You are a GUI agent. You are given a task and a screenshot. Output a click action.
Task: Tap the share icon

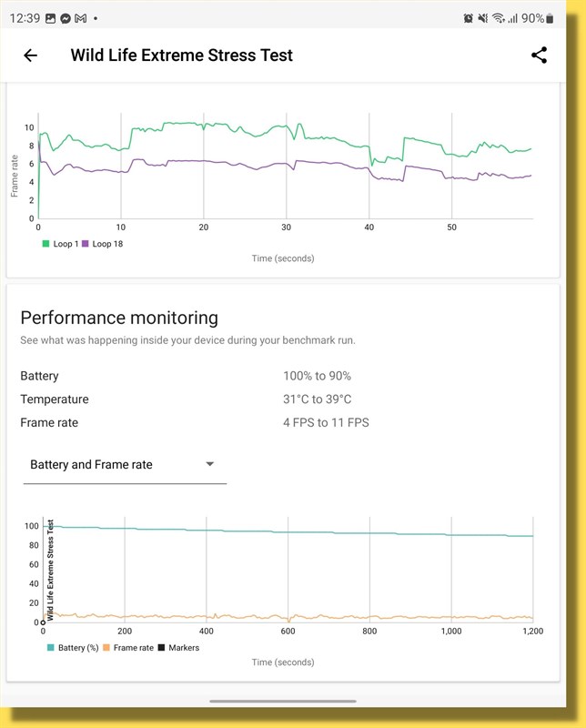[x=539, y=56]
